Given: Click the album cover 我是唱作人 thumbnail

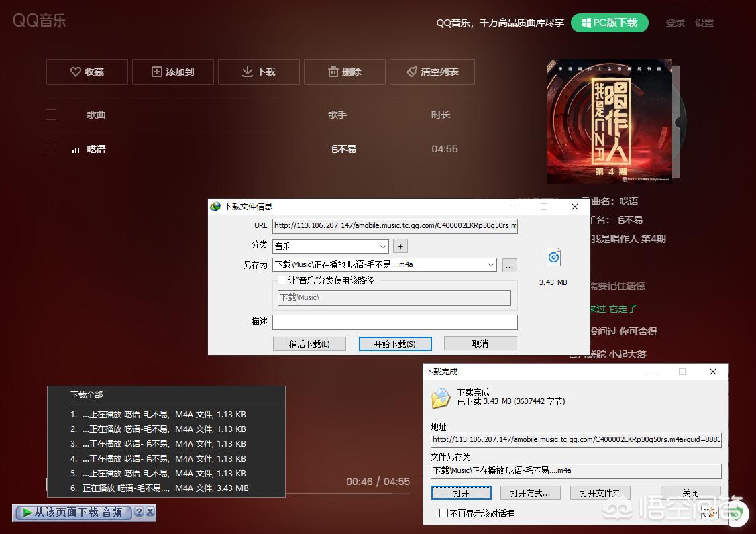Looking at the screenshot, I should [609, 121].
